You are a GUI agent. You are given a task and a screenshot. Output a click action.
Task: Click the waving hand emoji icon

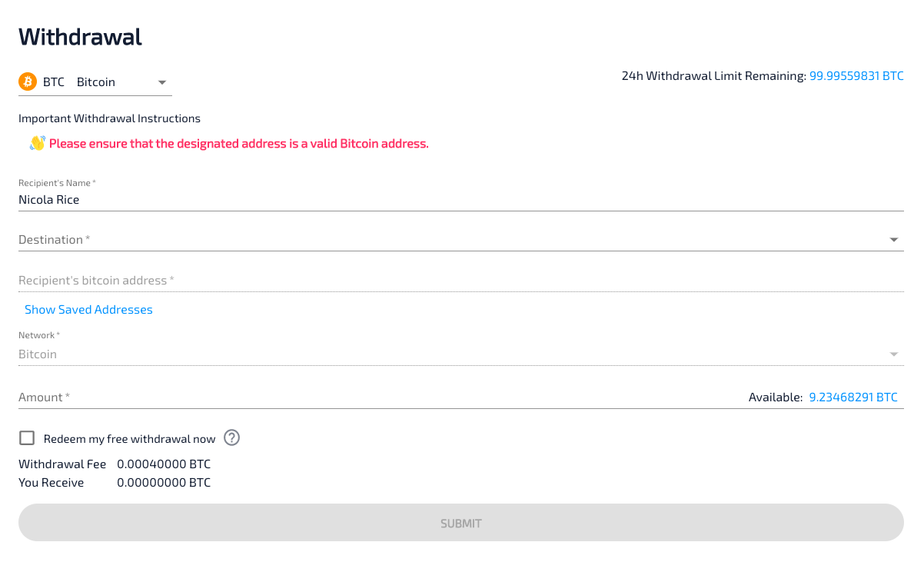(37, 143)
